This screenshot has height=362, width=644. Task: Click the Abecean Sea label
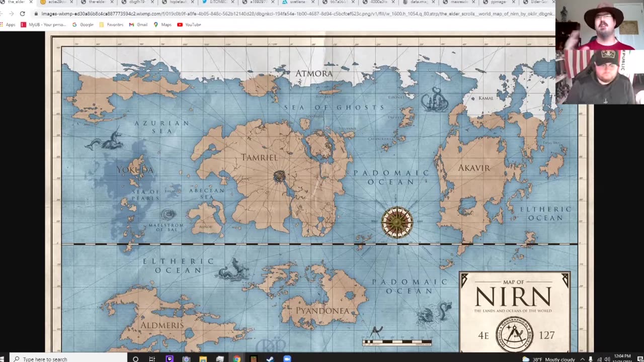pyautogui.click(x=207, y=194)
